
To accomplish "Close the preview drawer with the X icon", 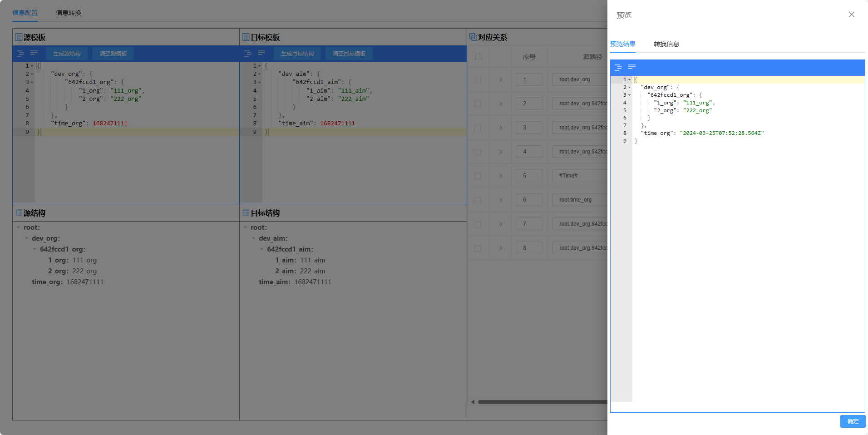I will click(851, 15).
